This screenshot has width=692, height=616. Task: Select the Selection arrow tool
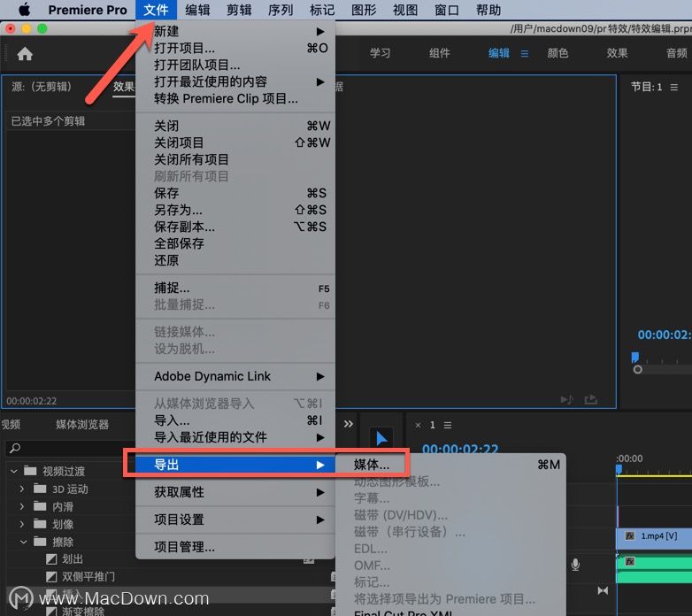[381, 439]
